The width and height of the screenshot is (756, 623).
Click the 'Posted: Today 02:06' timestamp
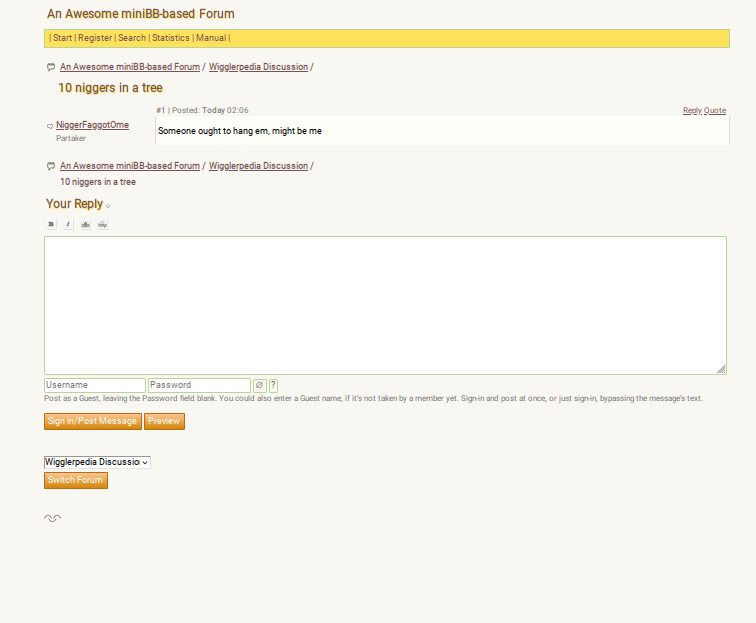click(x=210, y=110)
